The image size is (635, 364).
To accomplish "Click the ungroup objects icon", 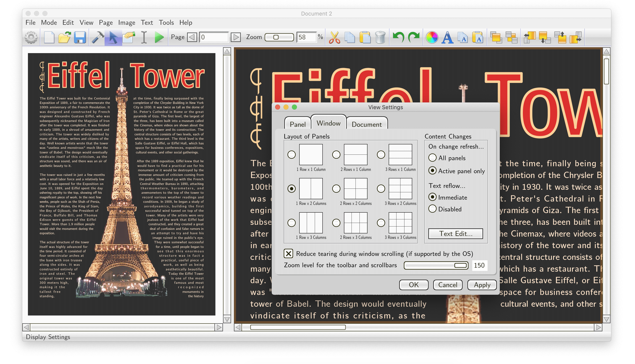I will click(512, 38).
